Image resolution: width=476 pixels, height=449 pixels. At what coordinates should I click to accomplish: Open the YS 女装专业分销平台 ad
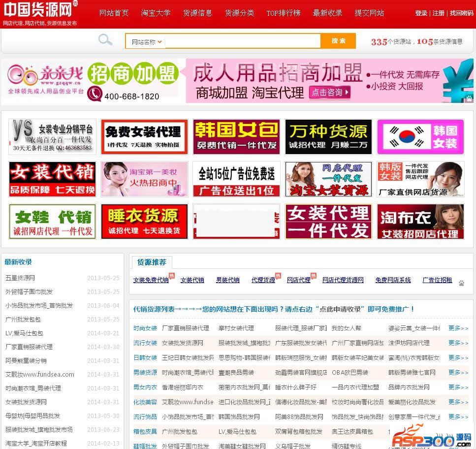(52, 137)
